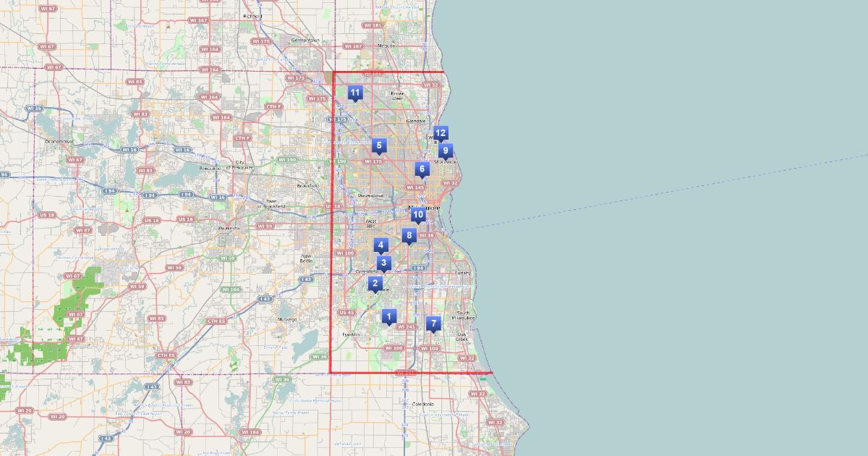
Task: Click the Cudahy label
Action: [x=462, y=273]
